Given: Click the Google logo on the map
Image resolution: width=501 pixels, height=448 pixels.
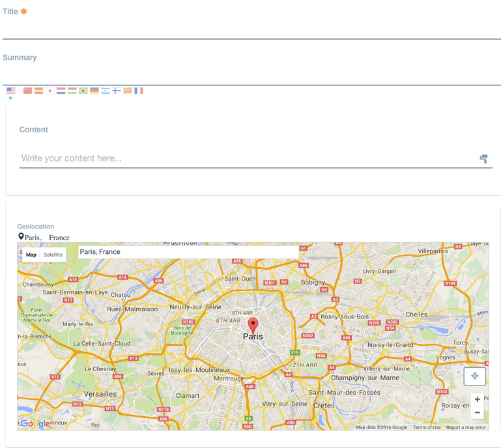Looking at the screenshot, I should coord(35,424).
